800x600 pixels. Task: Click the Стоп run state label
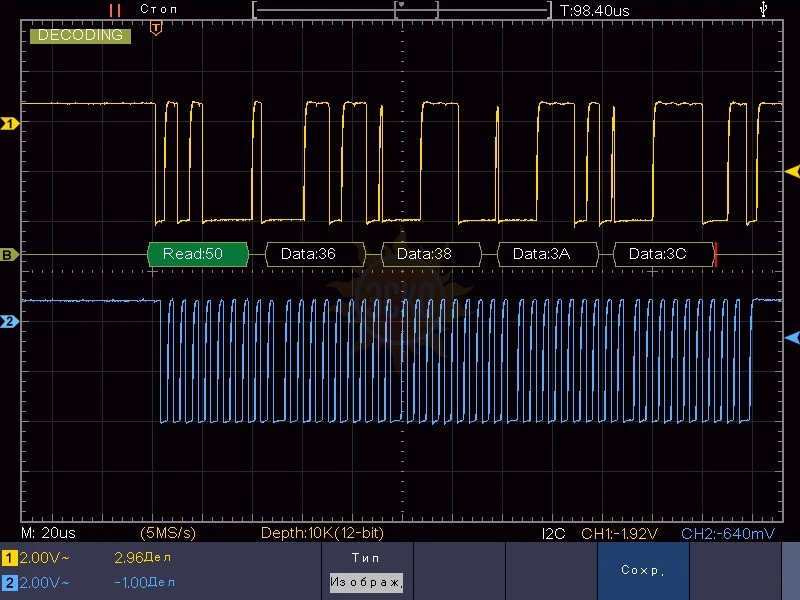click(x=159, y=9)
